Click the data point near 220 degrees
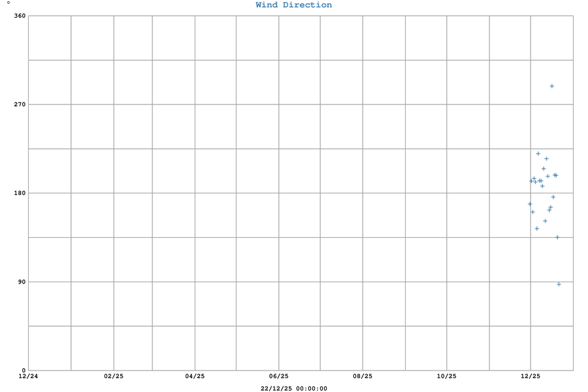 point(538,154)
